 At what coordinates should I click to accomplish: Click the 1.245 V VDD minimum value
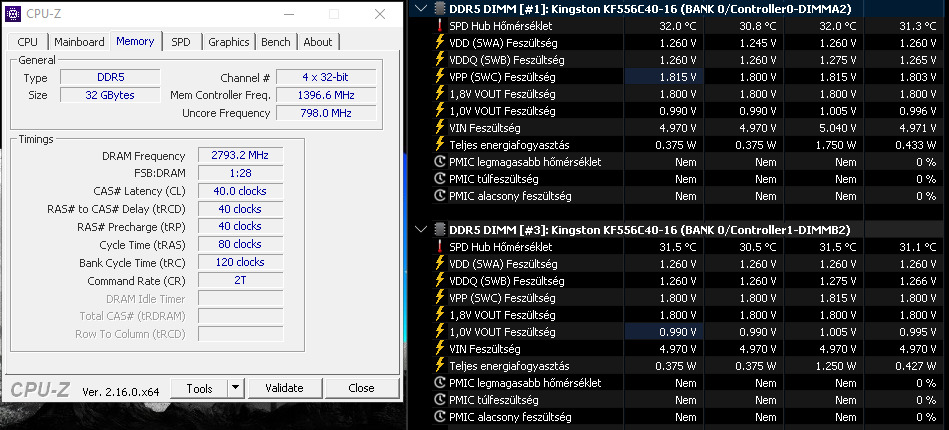(x=758, y=43)
